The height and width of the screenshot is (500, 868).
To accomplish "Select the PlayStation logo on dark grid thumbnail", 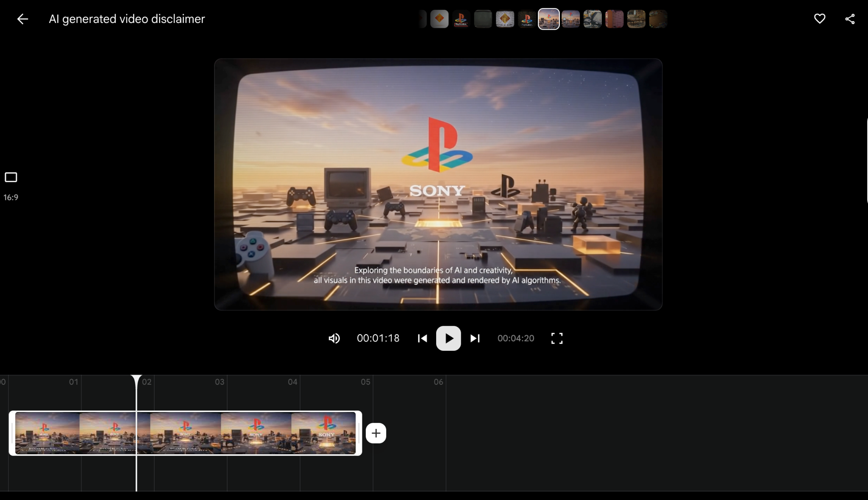I will pos(527,19).
